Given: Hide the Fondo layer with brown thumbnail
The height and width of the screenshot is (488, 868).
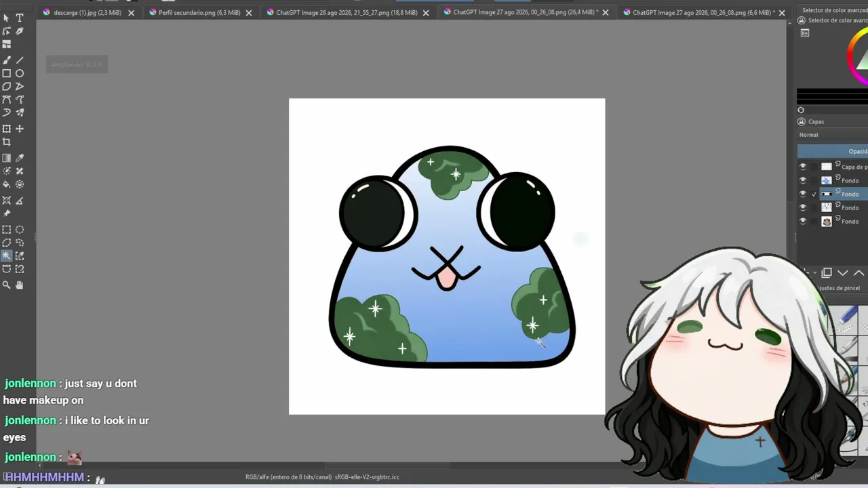Looking at the screenshot, I should pyautogui.click(x=803, y=221).
